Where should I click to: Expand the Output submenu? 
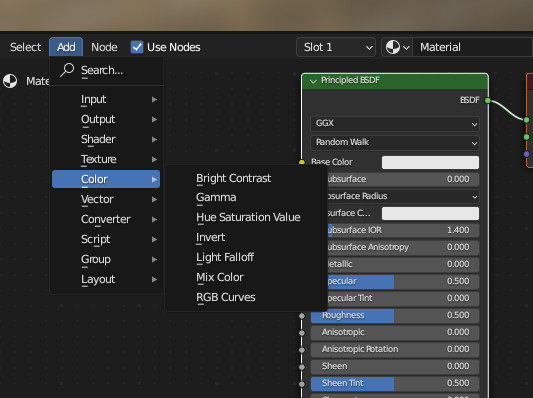(x=106, y=119)
